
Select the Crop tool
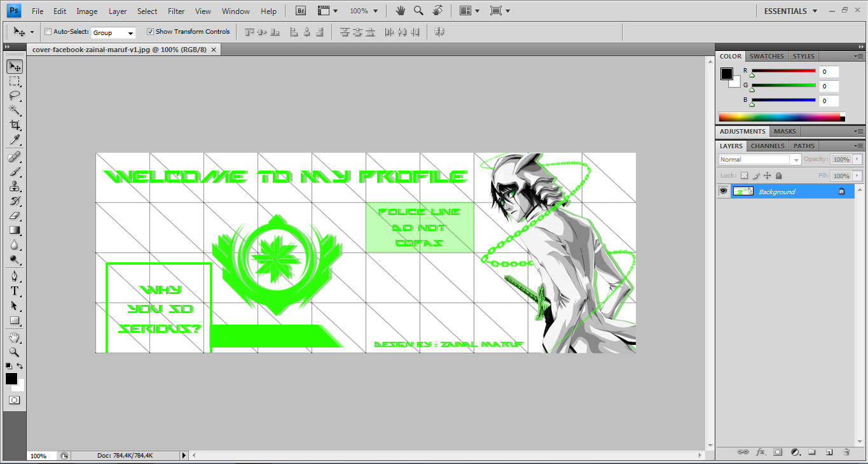point(14,125)
